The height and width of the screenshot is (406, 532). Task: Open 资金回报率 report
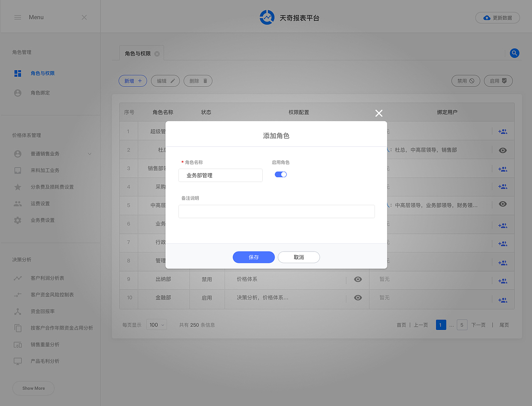[42, 311]
